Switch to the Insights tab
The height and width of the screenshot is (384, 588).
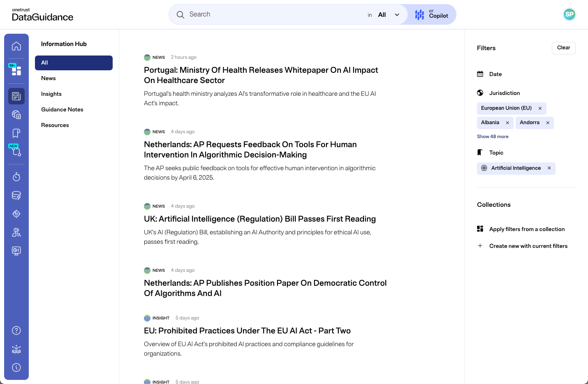pyautogui.click(x=51, y=94)
